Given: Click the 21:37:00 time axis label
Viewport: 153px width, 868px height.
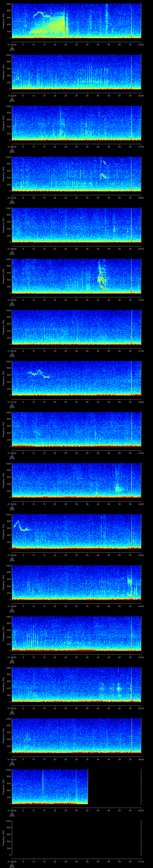Looking at the screenshot, I should point(12,708).
